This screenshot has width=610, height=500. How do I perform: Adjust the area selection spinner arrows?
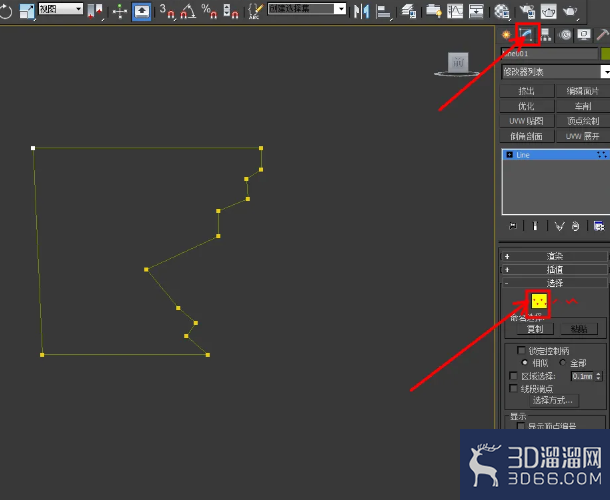pos(599,376)
